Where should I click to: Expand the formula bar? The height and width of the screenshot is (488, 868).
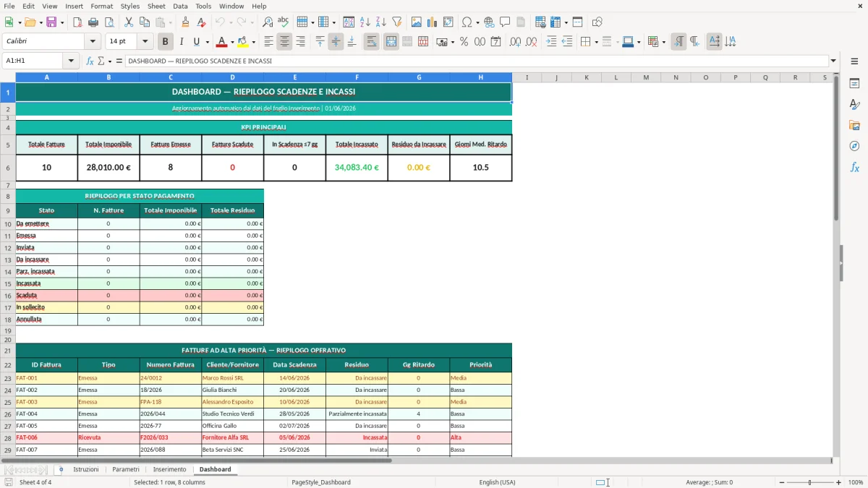click(x=834, y=61)
